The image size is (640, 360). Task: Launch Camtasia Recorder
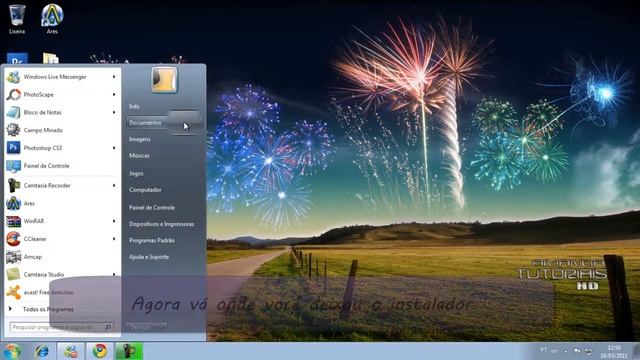[x=62, y=185]
